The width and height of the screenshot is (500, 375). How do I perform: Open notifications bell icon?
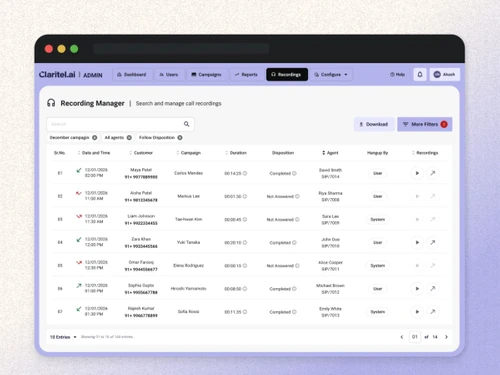tap(420, 74)
